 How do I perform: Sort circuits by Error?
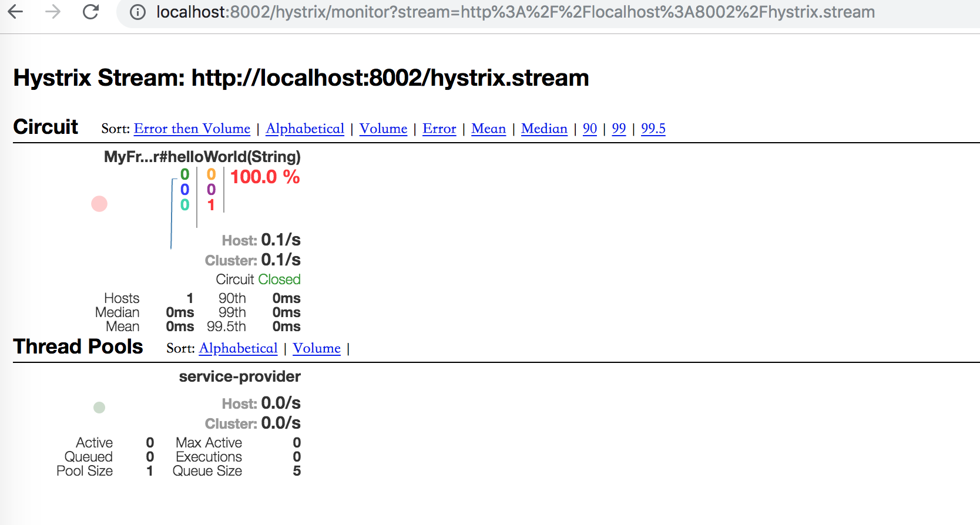pos(439,129)
